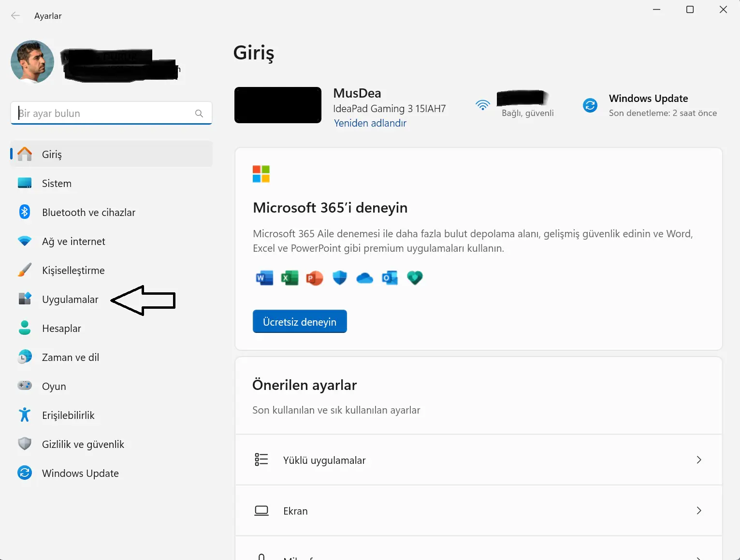
Task: Click the 'IdeaPad Gaming 3 15IAH7' model text
Action: pyautogui.click(x=390, y=109)
